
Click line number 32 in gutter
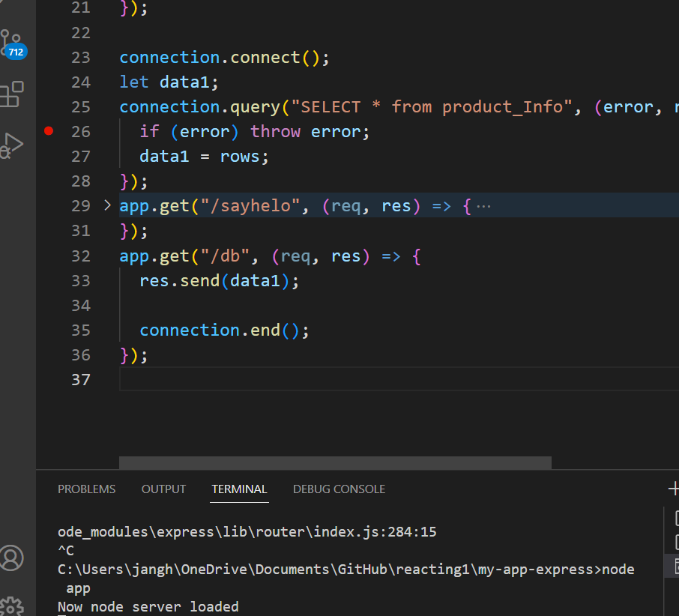click(x=80, y=256)
